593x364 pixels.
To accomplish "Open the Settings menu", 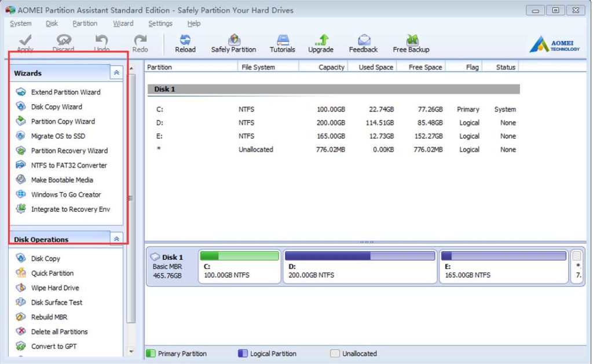I will point(160,23).
